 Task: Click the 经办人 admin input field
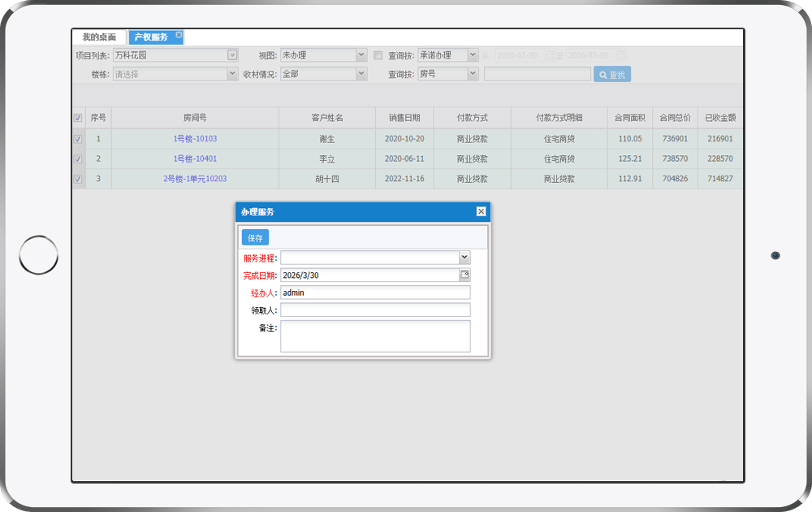pos(375,293)
